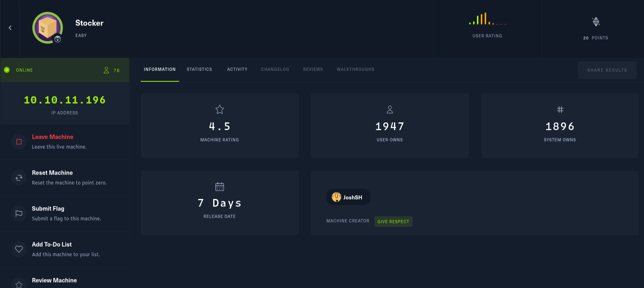Image resolution: width=644 pixels, height=288 pixels.
Task: Open the Walkthroughs tab
Action: point(355,70)
